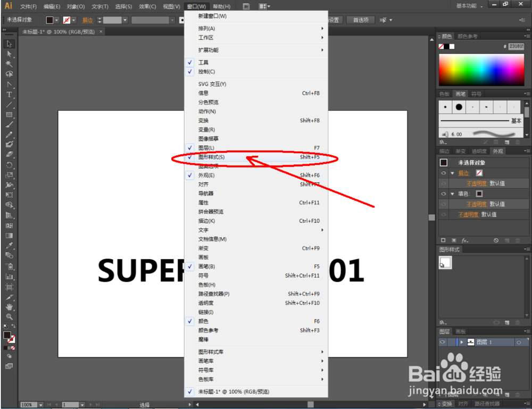Select the Lasso tool
532x409 pixels.
tap(9, 74)
